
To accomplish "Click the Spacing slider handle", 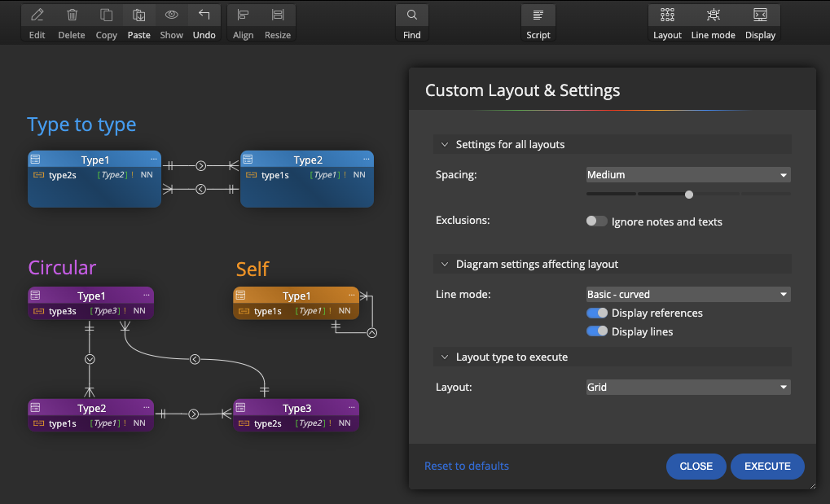I will click(x=689, y=195).
